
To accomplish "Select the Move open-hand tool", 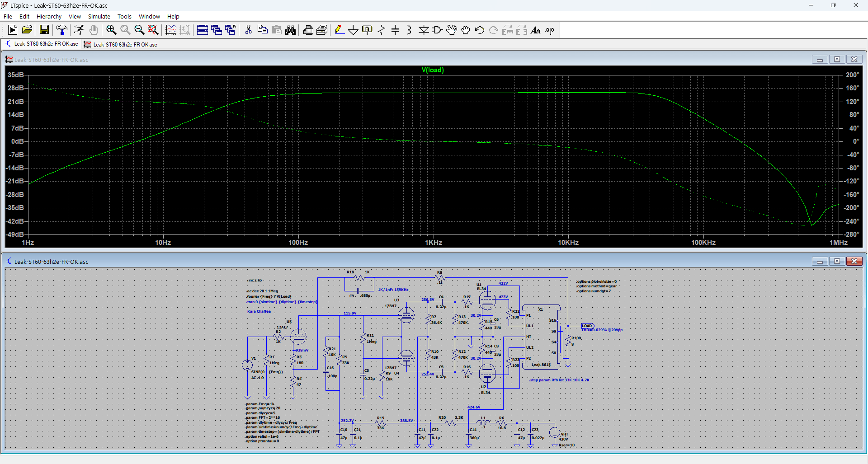I will pyautogui.click(x=452, y=30).
